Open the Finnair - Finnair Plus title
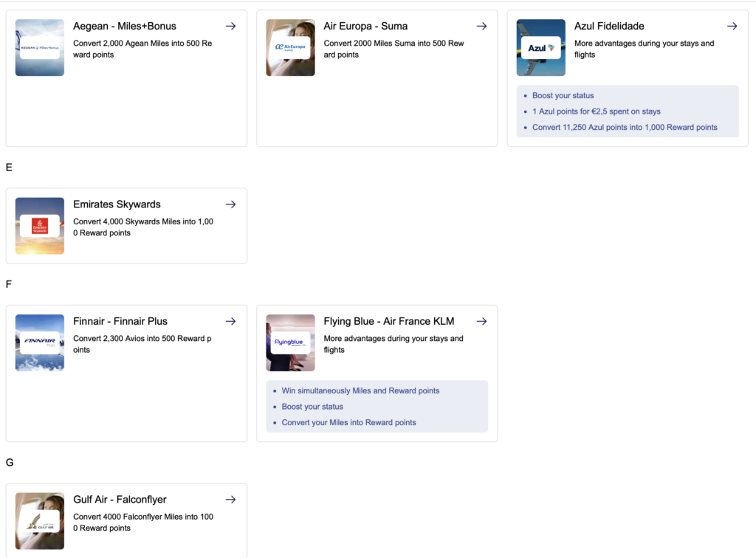Screen dimensions: 756x558 (120, 321)
